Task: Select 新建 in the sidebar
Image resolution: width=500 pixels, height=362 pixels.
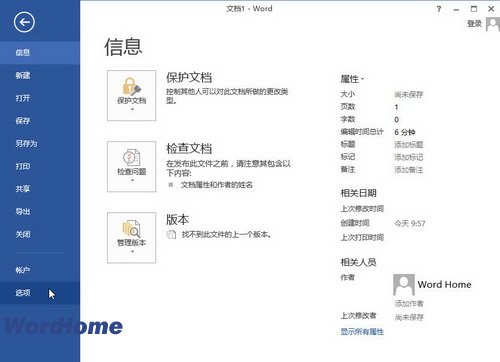Action: click(40, 75)
